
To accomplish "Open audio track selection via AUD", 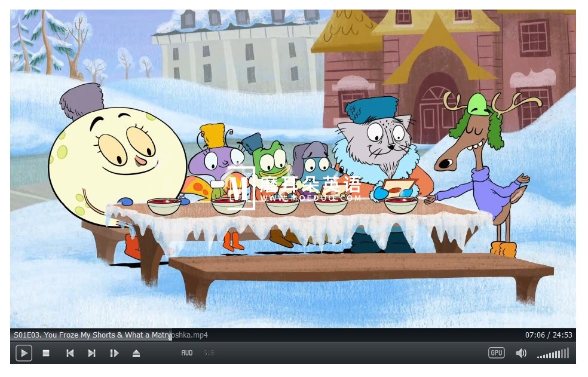I will (187, 353).
